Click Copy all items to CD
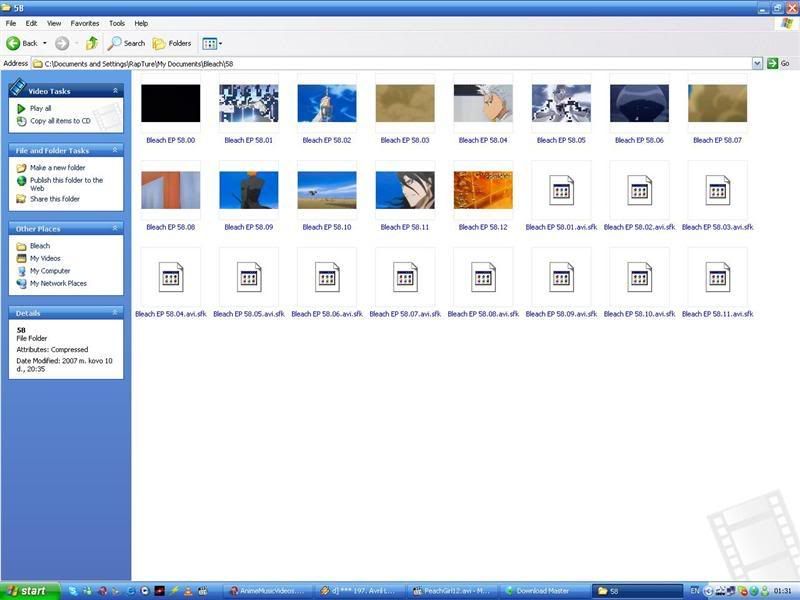 click(54, 121)
